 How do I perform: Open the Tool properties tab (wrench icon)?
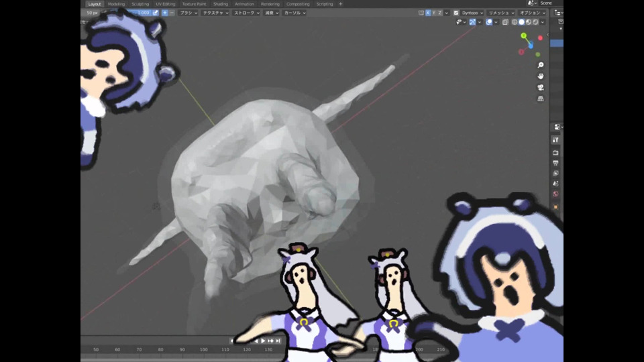click(555, 140)
